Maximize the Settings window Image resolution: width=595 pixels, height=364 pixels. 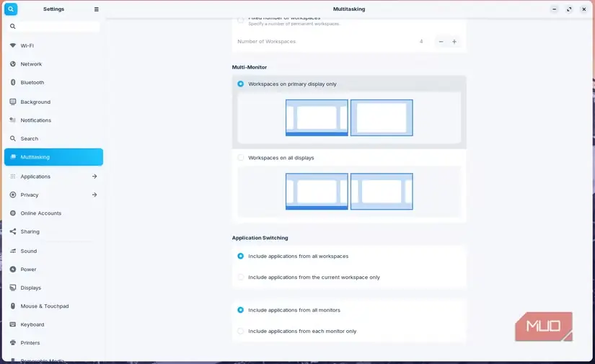569,9
